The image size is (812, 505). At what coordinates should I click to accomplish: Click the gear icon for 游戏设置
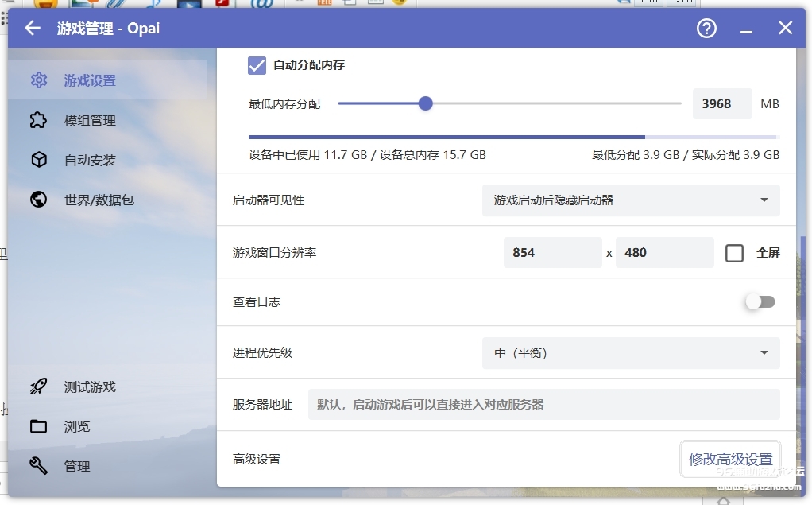click(x=38, y=80)
